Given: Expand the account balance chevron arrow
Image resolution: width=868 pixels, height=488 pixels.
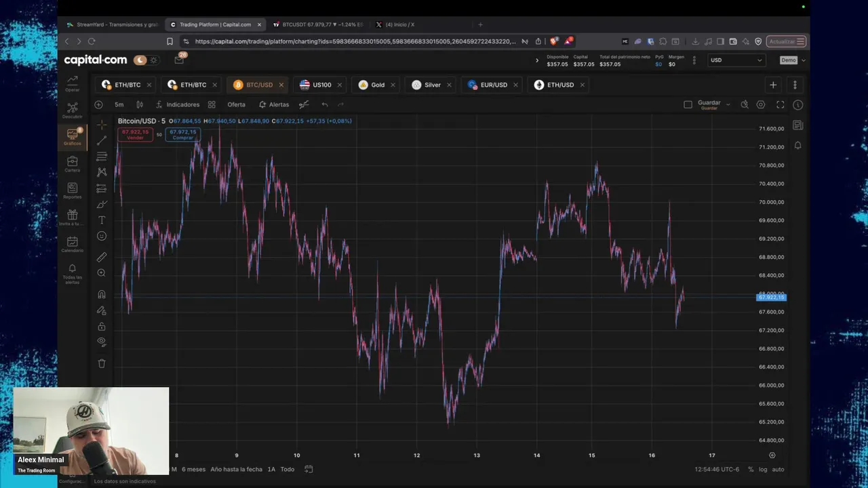Looking at the screenshot, I should tap(537, 60).
